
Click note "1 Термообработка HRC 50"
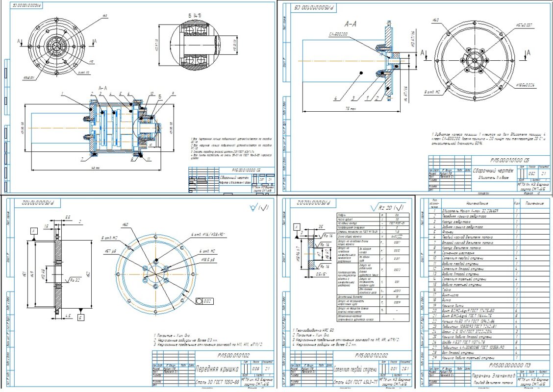[314, 330]
